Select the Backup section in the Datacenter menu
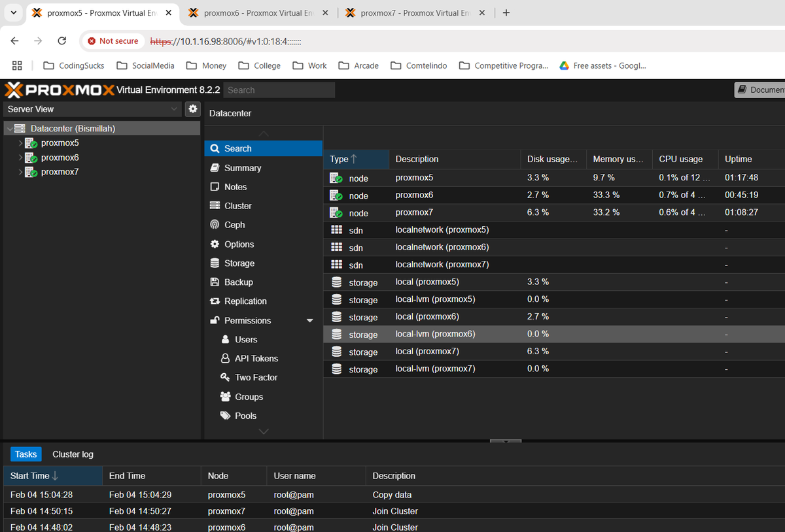This screenshot has height=532, width=785. (237, 282)
